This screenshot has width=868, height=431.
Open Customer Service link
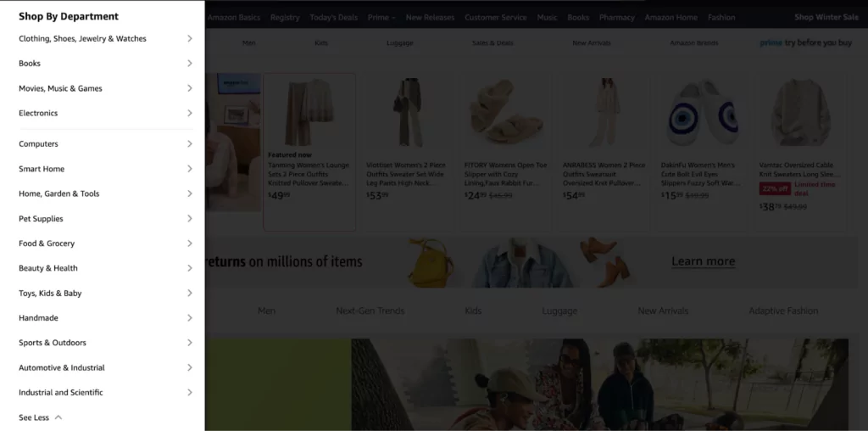[x=495, y=17]
